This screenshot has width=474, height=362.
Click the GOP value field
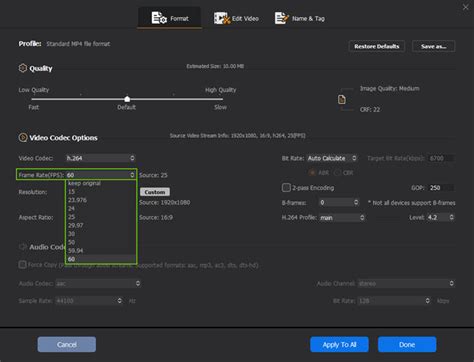coord(441,188)
